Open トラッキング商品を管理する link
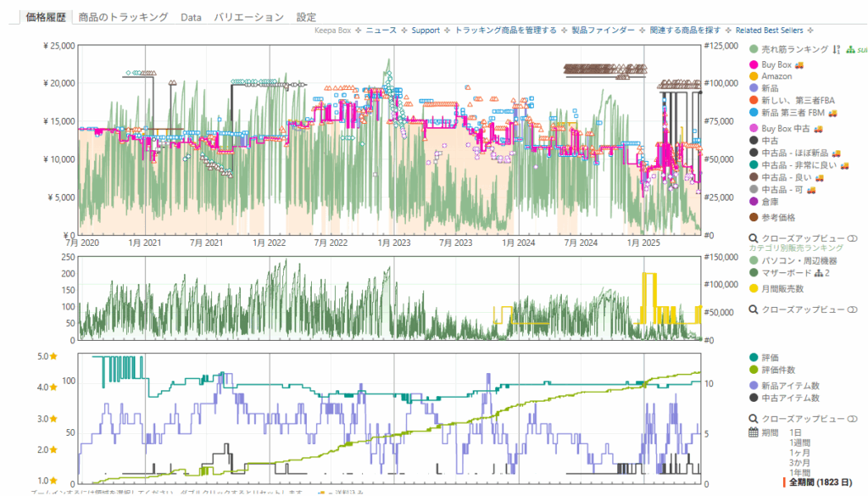This screenshot has height=496, width=868. pos(505,31)
